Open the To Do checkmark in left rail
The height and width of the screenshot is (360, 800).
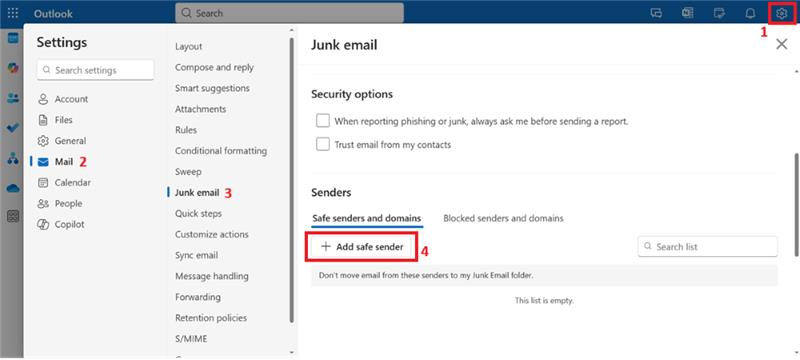[13, 128]
